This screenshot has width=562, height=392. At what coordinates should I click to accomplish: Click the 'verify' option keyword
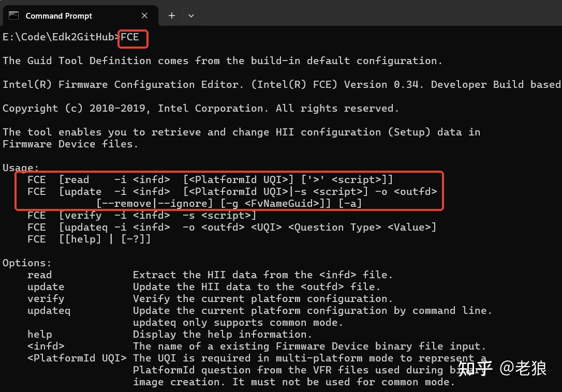click(46, 298)
